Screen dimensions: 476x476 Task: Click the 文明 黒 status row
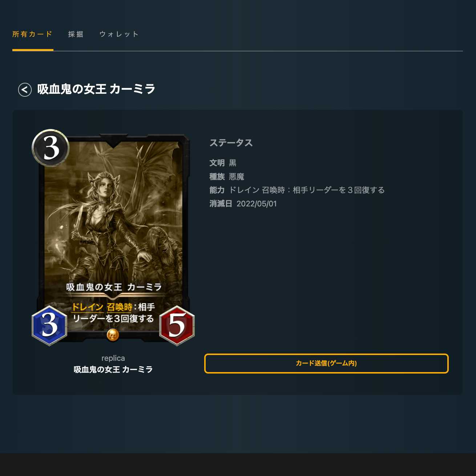(x=223, y=163)
